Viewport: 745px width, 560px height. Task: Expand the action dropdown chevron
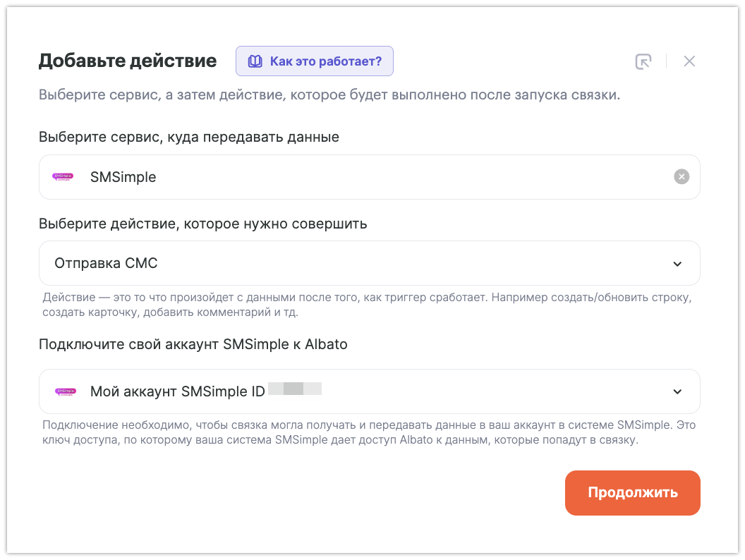[677, 264]
